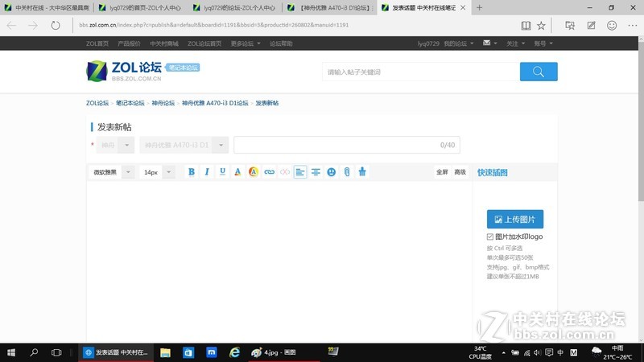This screenshot has width=644, height=362.
Task: Remove hyperlink with the unlink icon
Action: (x=285, y=172)
